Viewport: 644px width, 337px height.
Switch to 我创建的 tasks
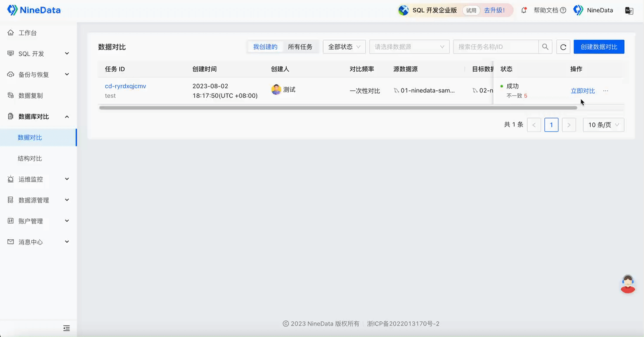[265, 47]
